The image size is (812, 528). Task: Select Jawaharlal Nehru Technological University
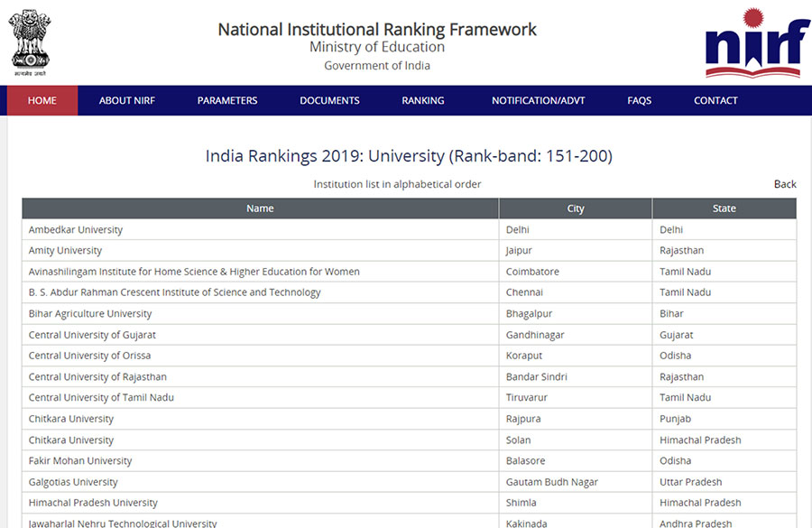pos(122,523)
